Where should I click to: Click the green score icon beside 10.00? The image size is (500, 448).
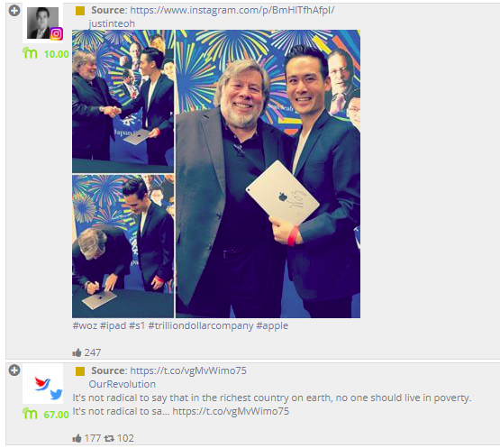[x=30, y=53]
